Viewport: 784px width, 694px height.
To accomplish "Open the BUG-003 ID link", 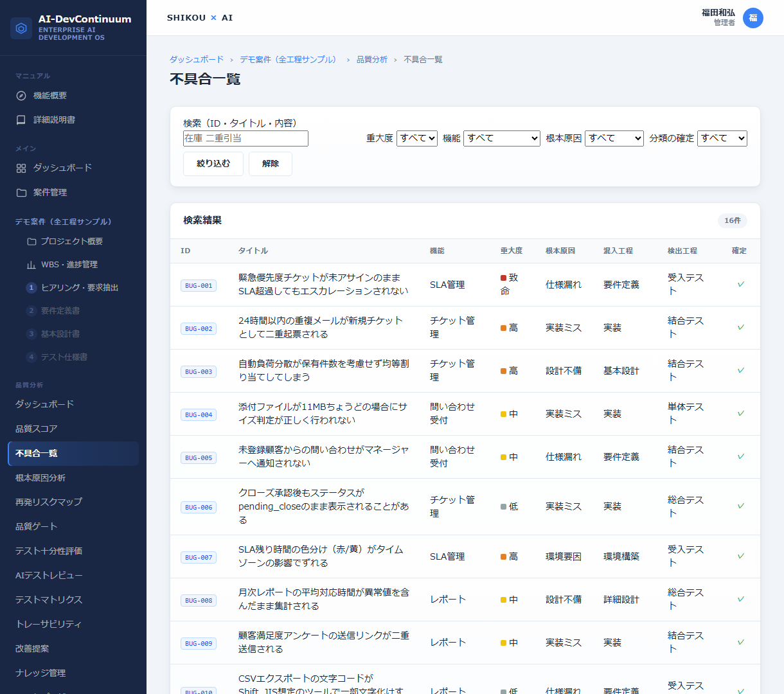I will [199, 372].
